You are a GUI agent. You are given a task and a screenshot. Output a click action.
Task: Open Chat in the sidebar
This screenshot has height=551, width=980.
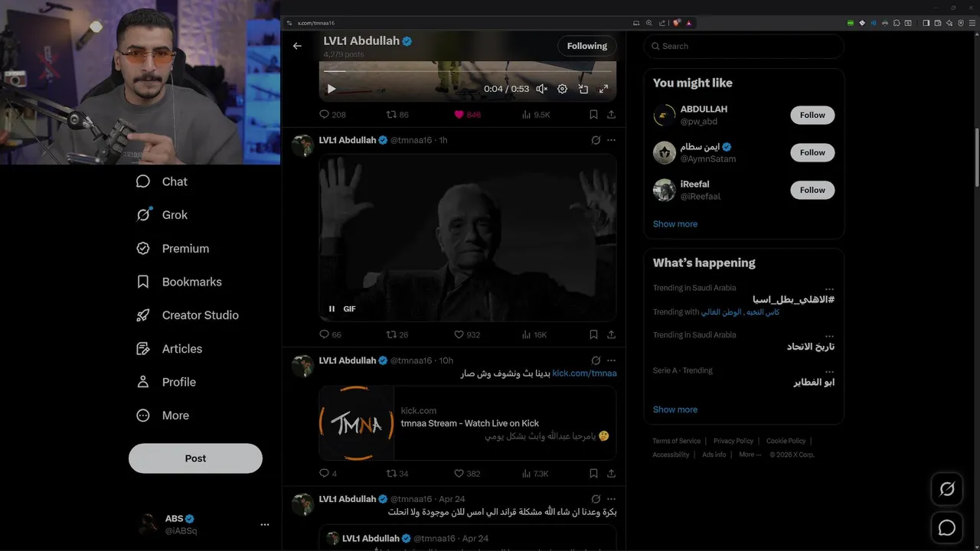coord(162,181)
